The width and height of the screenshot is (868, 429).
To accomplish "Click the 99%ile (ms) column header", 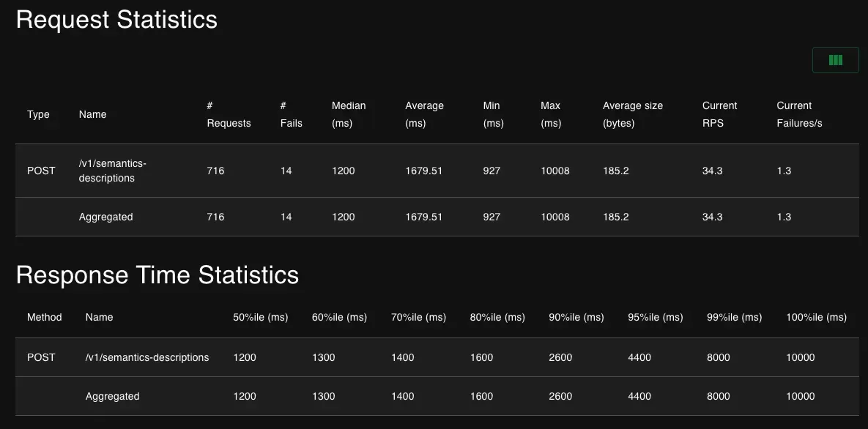I will 734,317.
